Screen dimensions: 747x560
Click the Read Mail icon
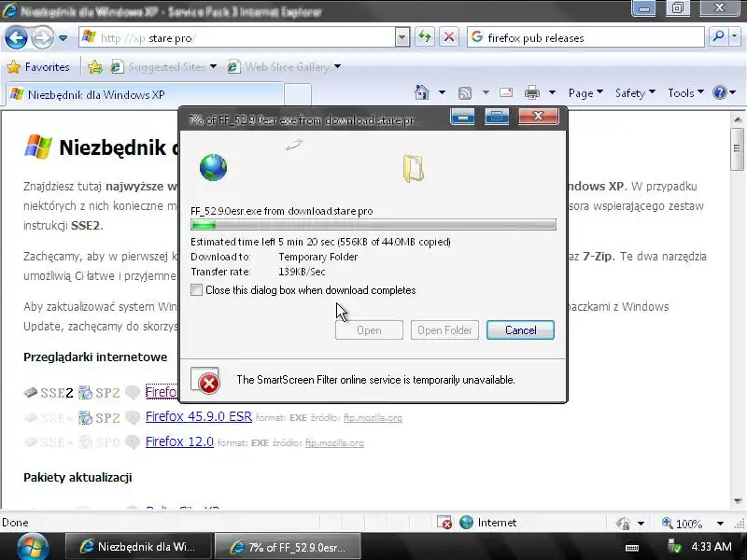tap(506, 92)
